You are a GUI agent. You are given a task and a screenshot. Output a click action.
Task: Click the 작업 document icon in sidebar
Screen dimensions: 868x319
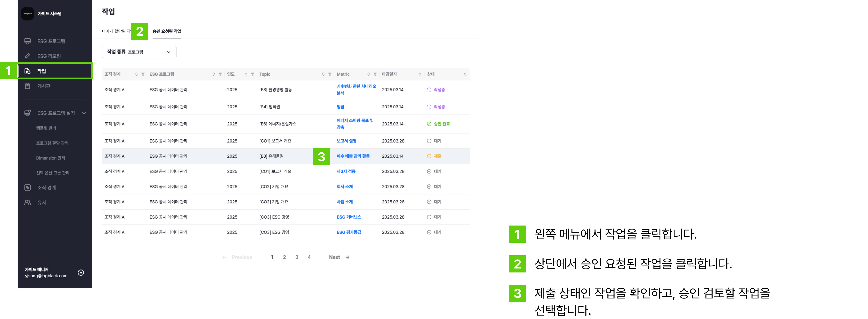[28, 71]
